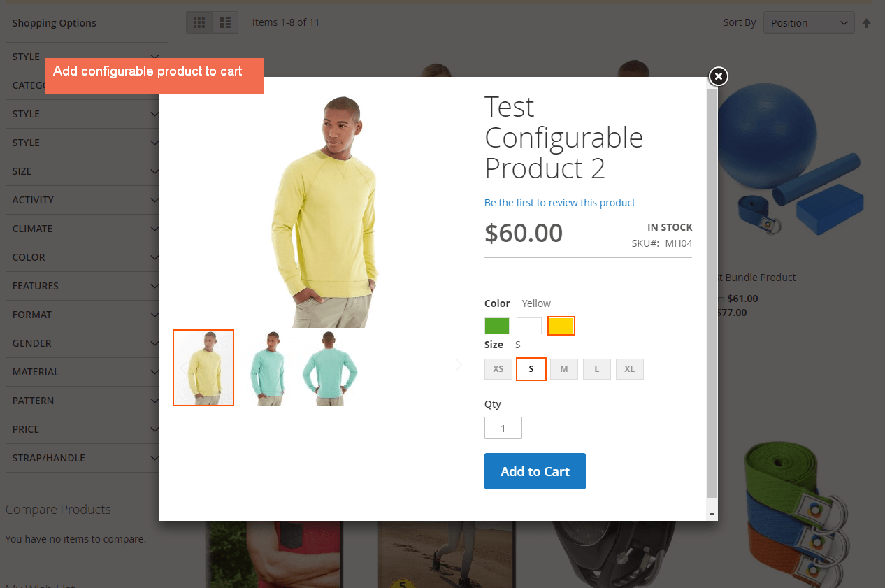This screenshot has width=885, height=588.
Task: Select size XS option
Action: (x=498, y=369)
